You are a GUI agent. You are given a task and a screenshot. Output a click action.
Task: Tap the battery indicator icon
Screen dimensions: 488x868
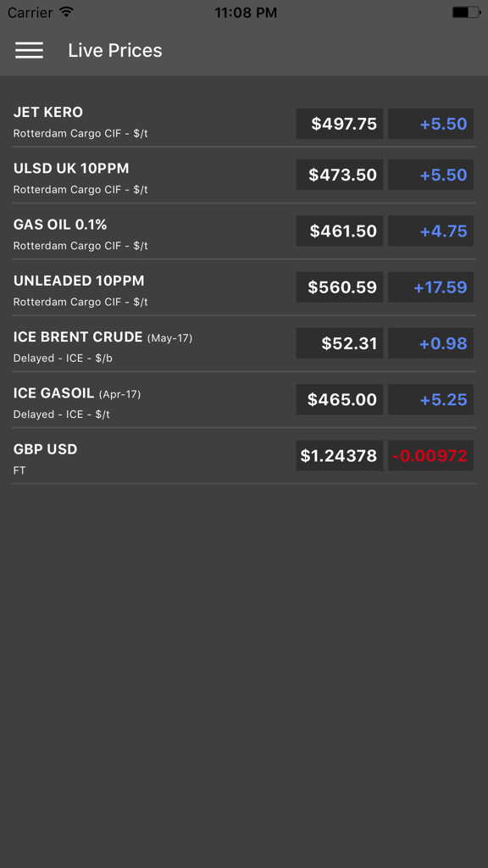[464, 12]
